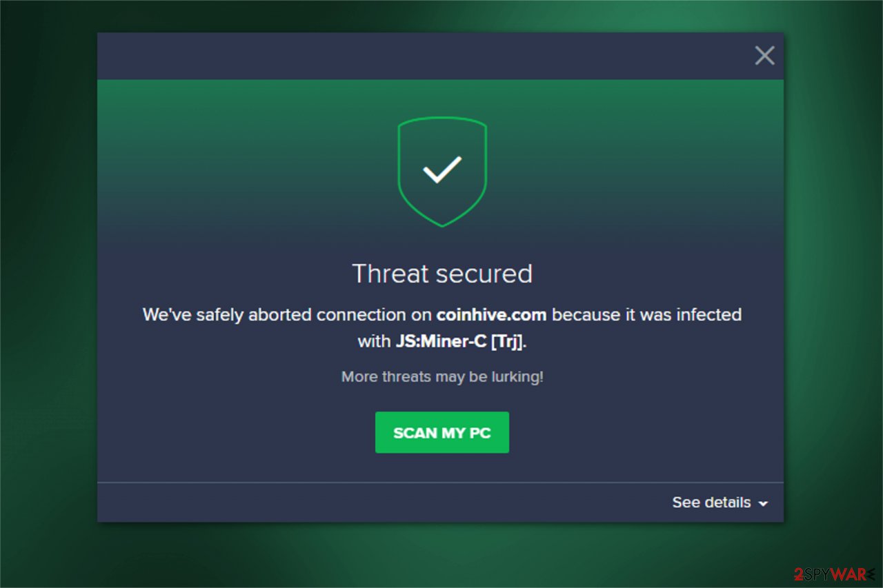
Task: Select the bold coinhive.com domain text
Action: 491,315
